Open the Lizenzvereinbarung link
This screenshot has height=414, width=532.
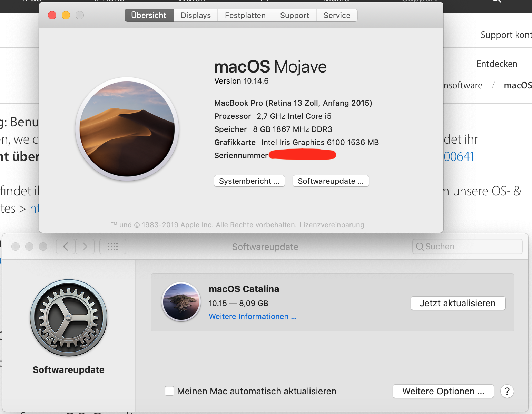(332, 225)
